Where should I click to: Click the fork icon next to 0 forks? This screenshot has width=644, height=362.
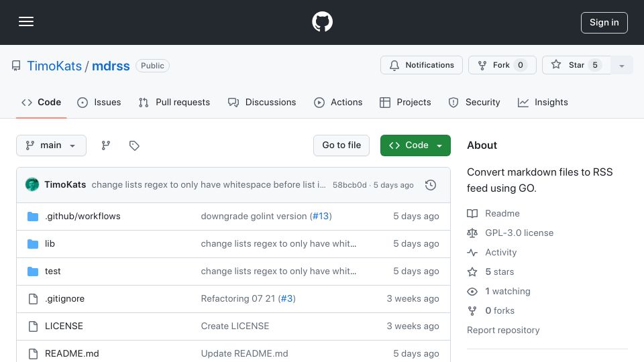point(472,310)
